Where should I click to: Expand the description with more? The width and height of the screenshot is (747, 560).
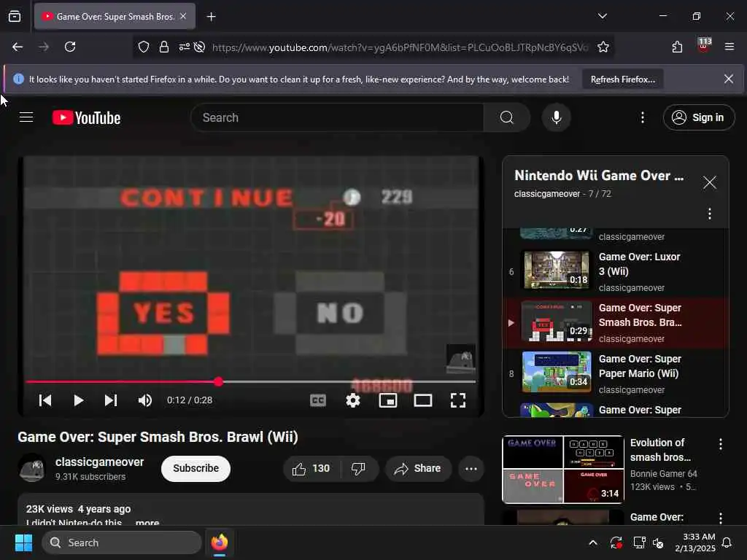tap(147, 522)
